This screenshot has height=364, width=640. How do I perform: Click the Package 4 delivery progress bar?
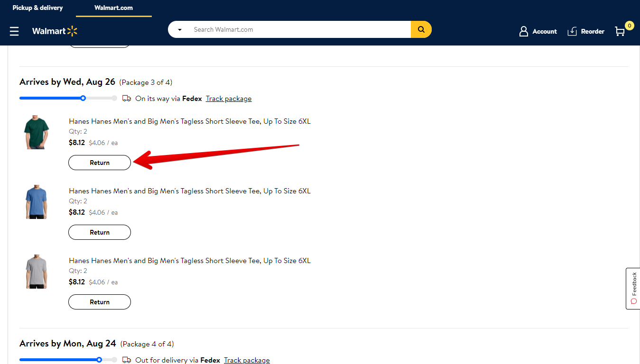(68, 360)
